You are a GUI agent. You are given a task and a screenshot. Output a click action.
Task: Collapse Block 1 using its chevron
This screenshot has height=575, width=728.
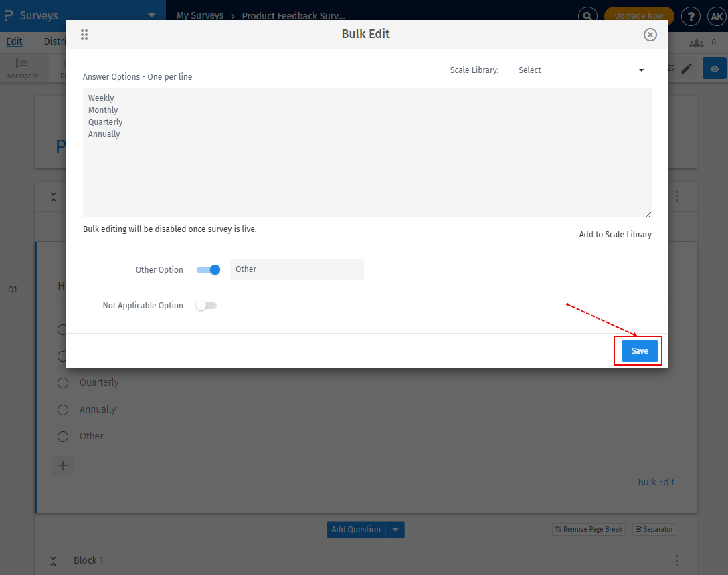pos(53,560)
